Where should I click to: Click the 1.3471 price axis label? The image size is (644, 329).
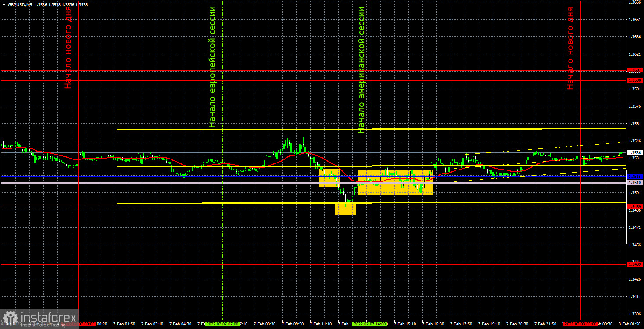coord(635,228)
